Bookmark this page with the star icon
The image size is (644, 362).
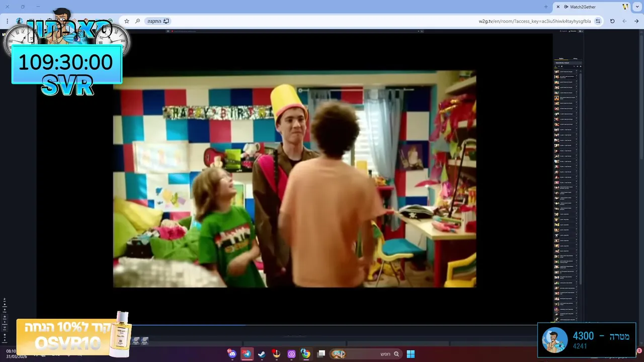tap(127, 21)
